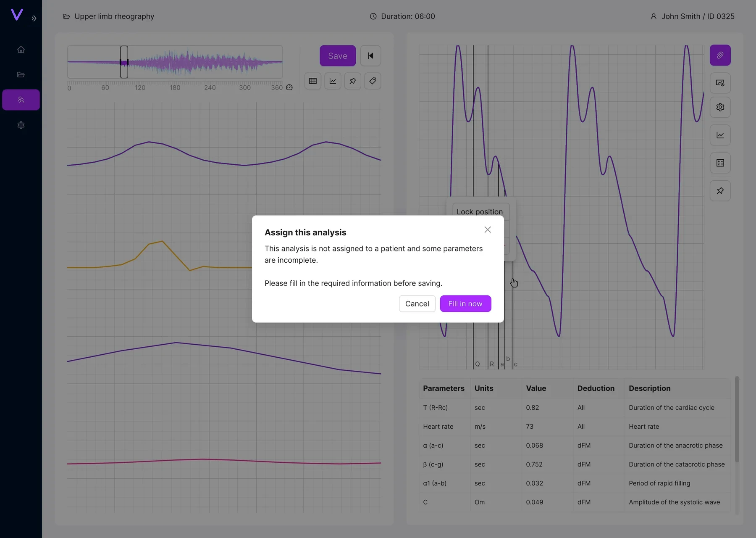Viewport: 756px width, 538px height.
Task: Select the patients sidebar icon
Action: [21, 100]
